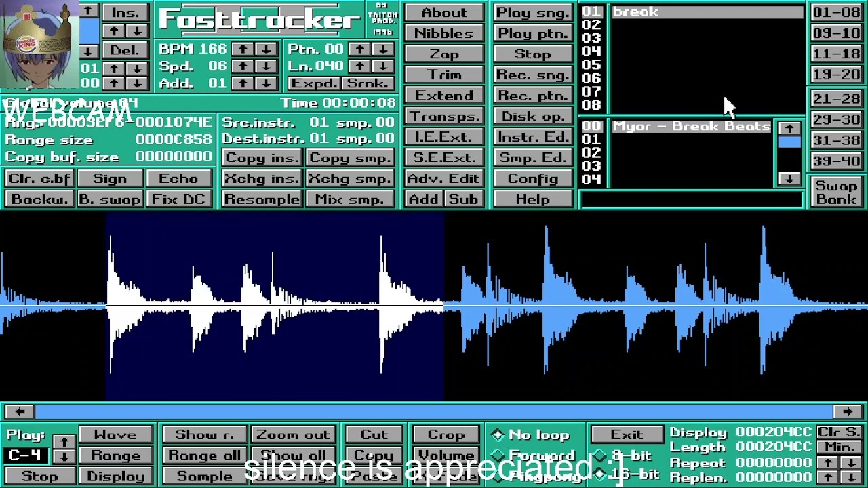
Task: Decrement Ptn. number with down arrow
Action: click(x=383, y=49)
